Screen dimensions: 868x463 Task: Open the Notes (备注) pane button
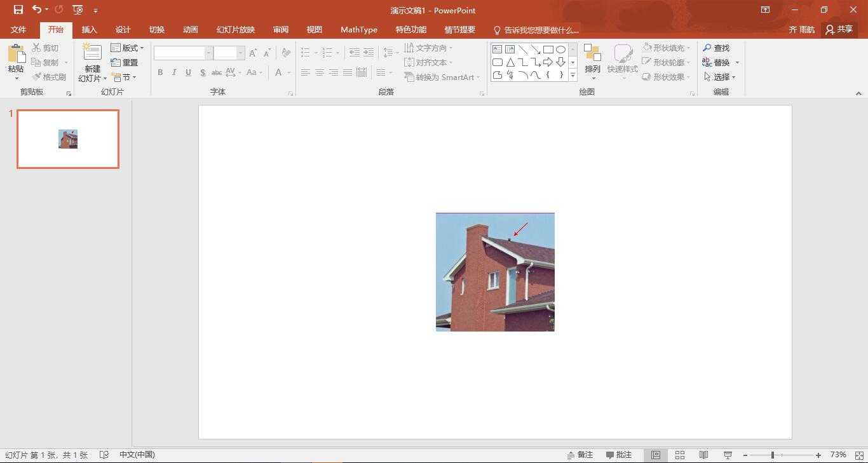pyautogui.click(x=580, y=455)
